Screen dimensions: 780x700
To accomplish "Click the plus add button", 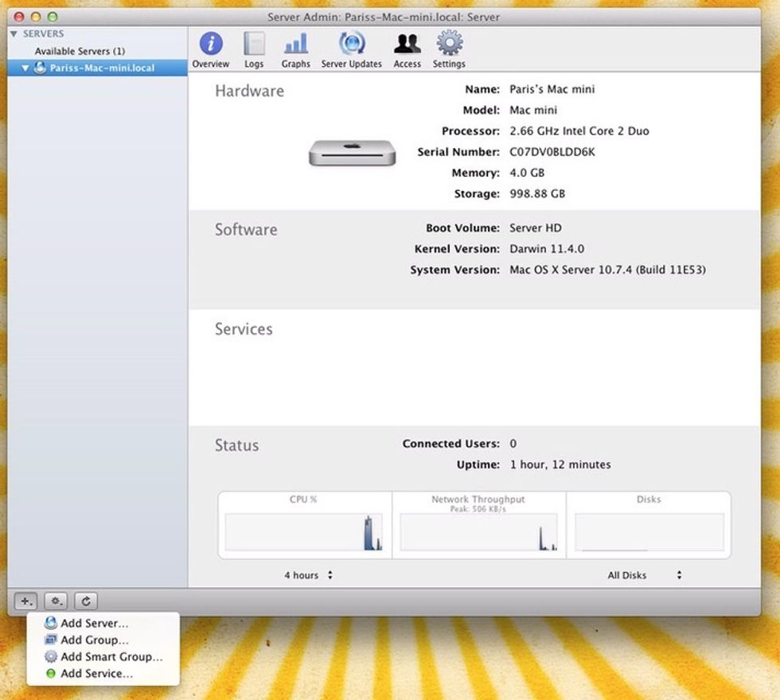I will pos(25,601).
